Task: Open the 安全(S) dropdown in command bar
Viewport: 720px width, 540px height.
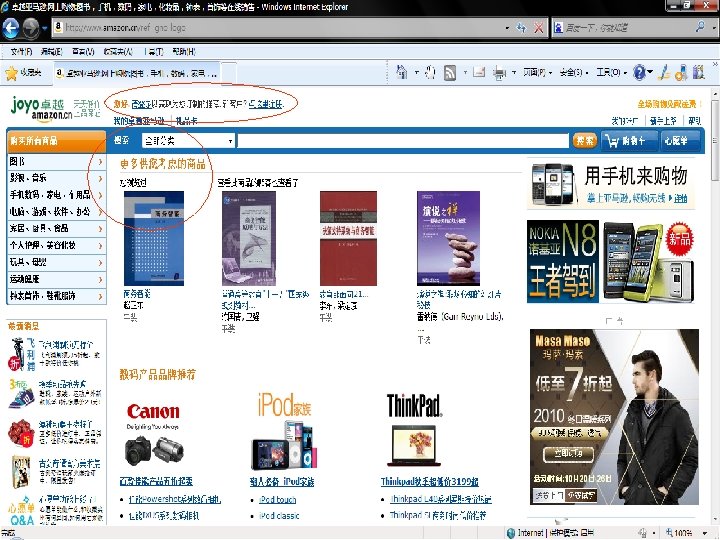Action: click(x=574, y=73)
